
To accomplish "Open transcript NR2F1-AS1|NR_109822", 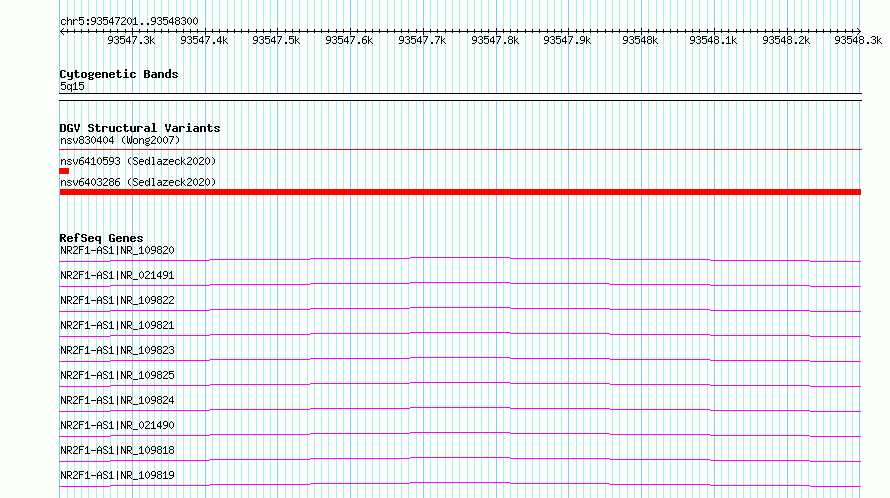I will 117,300.
